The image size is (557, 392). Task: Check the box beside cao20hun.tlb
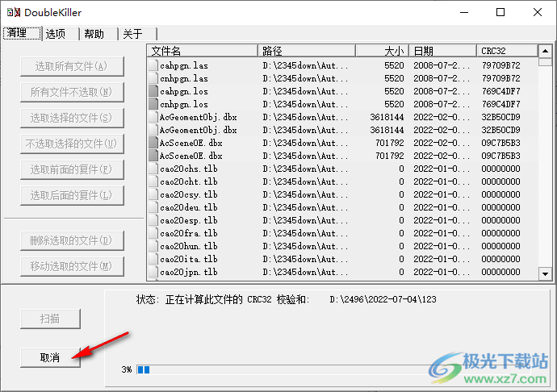153,246
